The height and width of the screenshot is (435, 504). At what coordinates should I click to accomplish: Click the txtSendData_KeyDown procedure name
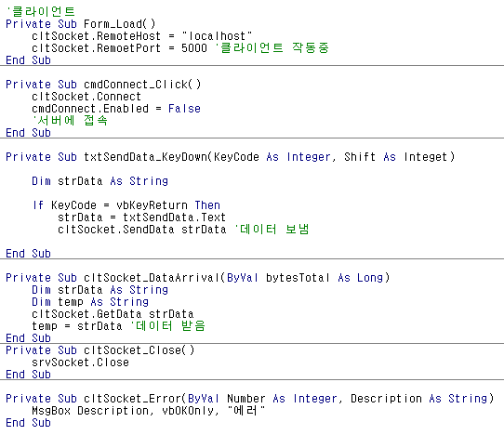click(146, 157)
